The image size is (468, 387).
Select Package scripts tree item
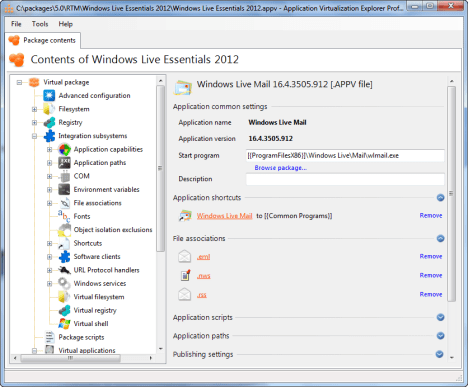click(81, 337)
